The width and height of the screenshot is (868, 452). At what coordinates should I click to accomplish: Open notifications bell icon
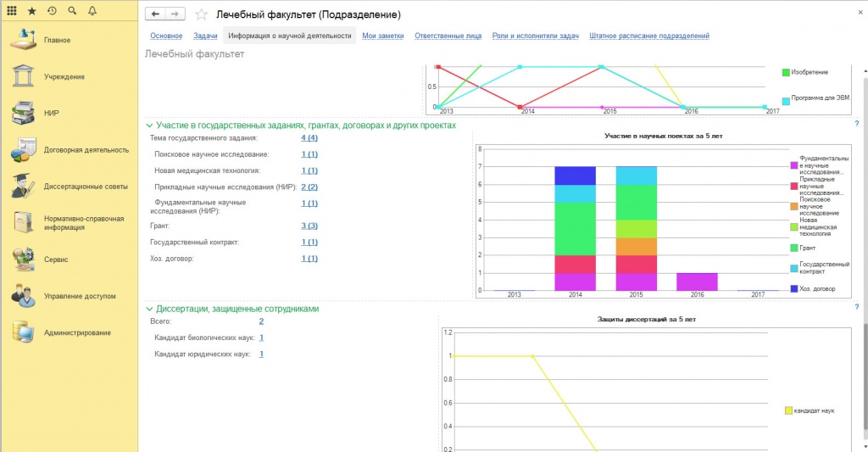click(92, 10)
